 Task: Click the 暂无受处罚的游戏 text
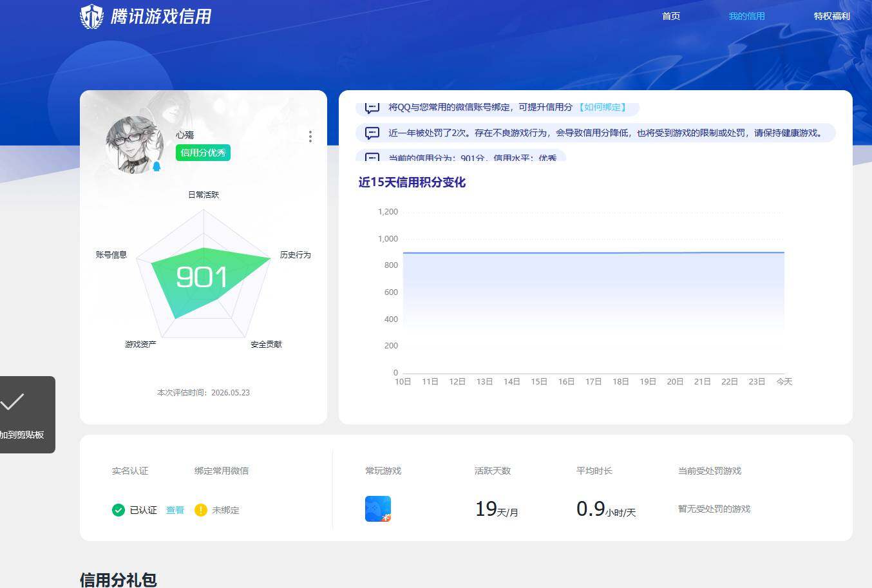[714, 509]
